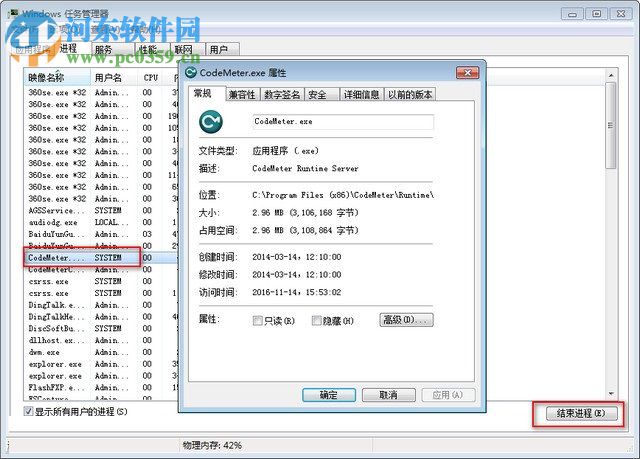Toggle show processes from all users checkbox
This screenshot has width=640, height=459.
(x=28, y=411)
